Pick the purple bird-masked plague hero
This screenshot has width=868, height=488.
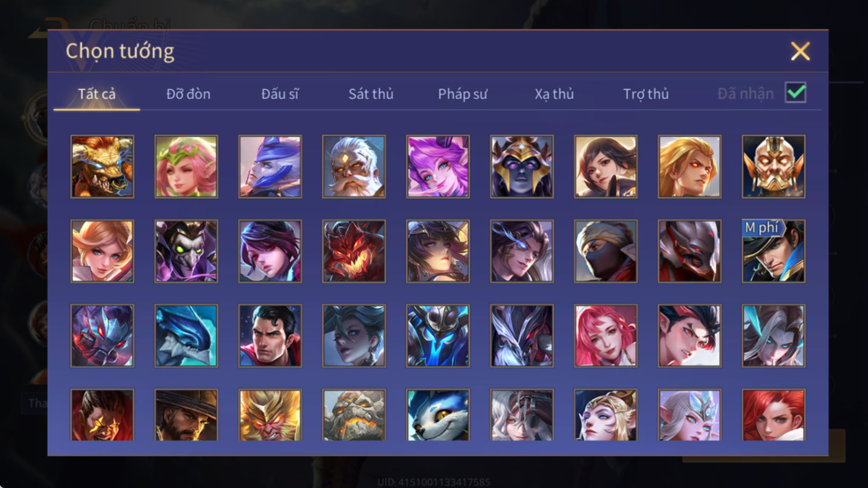186,251
